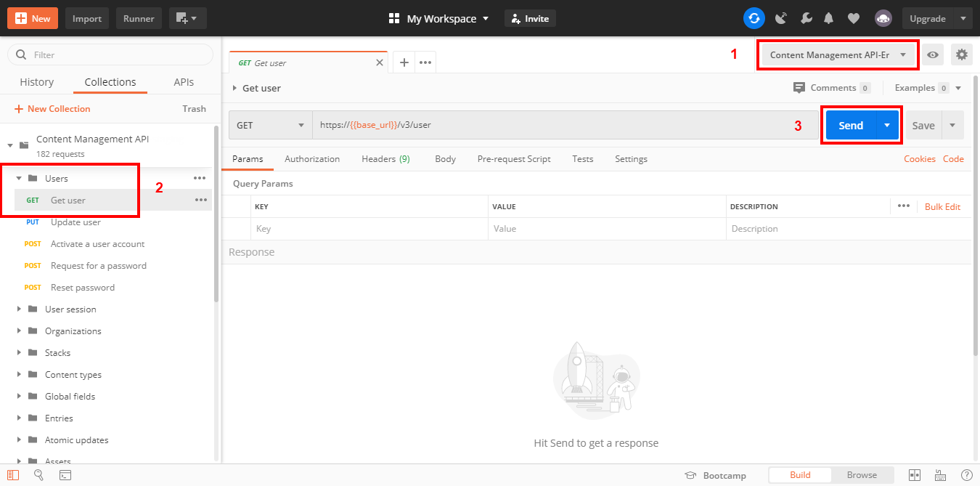
Task: Open the Body tab
Action: pyautogui.click(x=445, y=158)
